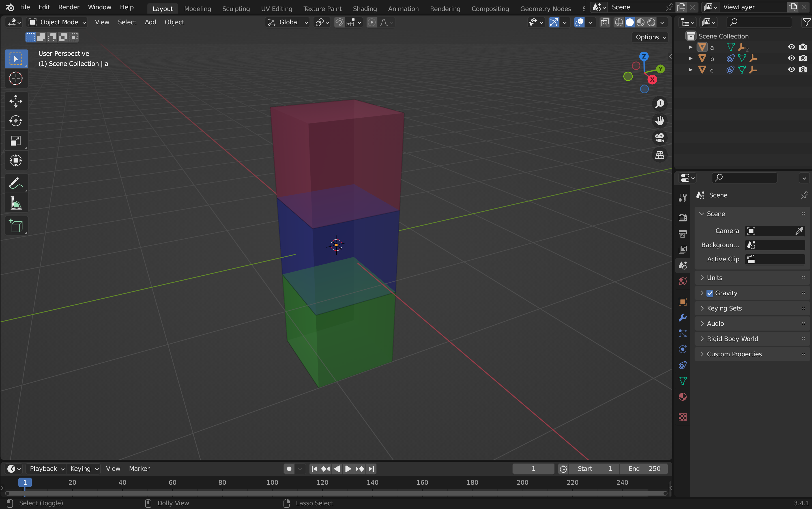Click the Object Properties icon
Viewport: 812px width, 509px height.
[682, 301]
